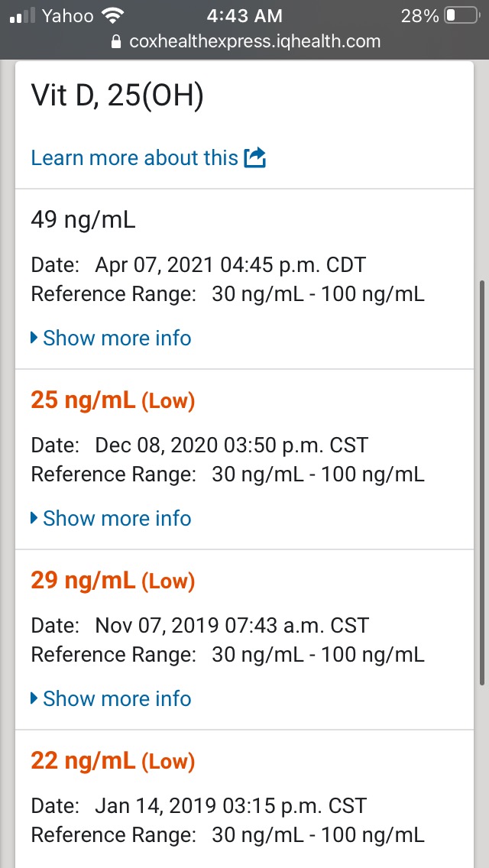
Task: Tap the battery icon in status bar
Action: (x=461, y=16)
